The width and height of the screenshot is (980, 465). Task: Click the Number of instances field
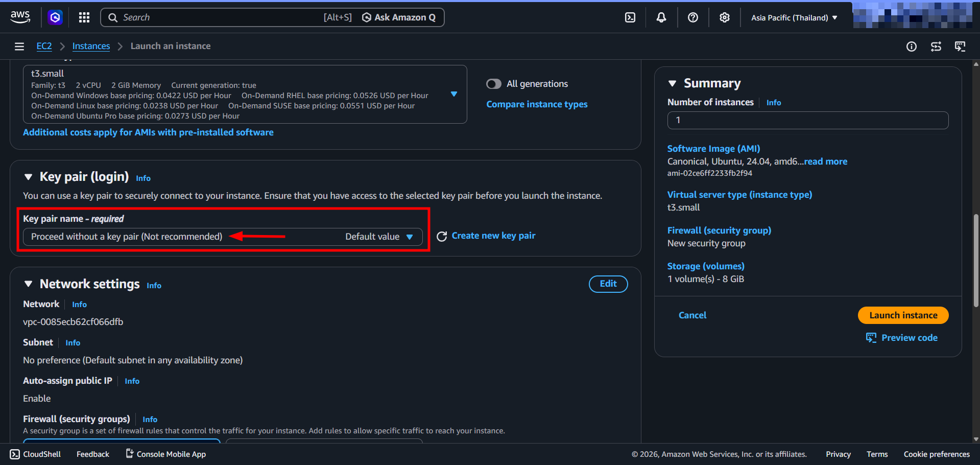coord(808,121)
